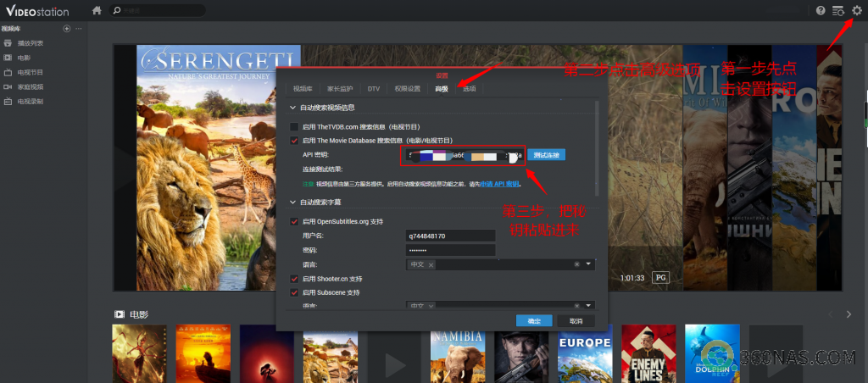The width and height of the screenshot is (868, 383).
Task: Go to next page of movie row
Action: (849, 314)
